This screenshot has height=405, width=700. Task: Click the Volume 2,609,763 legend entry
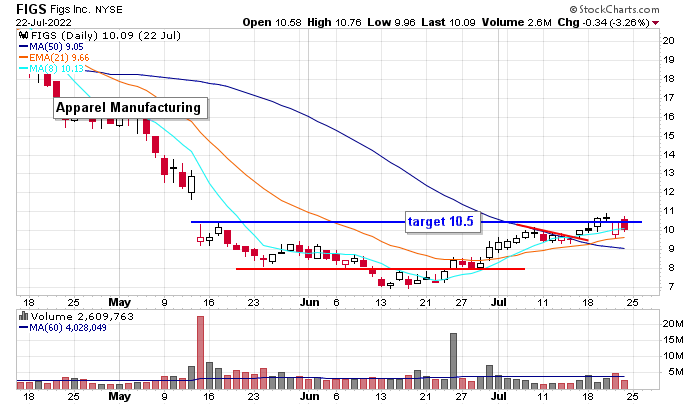(x=82, y=317)
